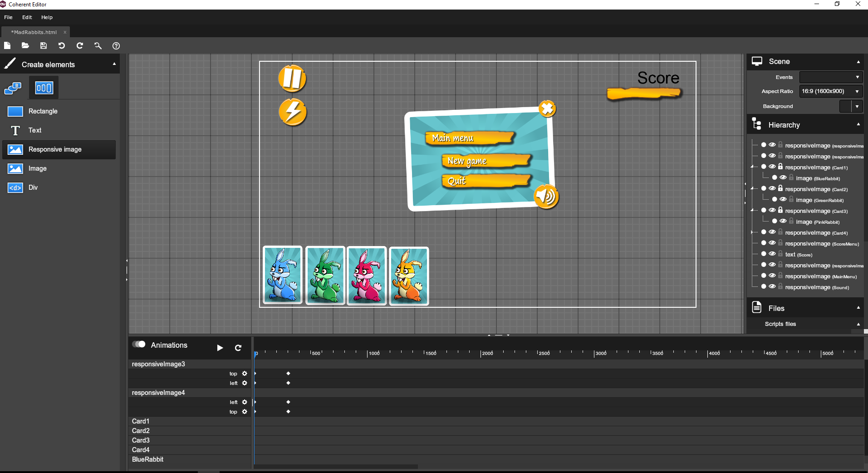Image resolution: width=868 pixels, height=473 pixels.
Task: Undo the last action in the toolbar
Action: click(x=62, y=45)
